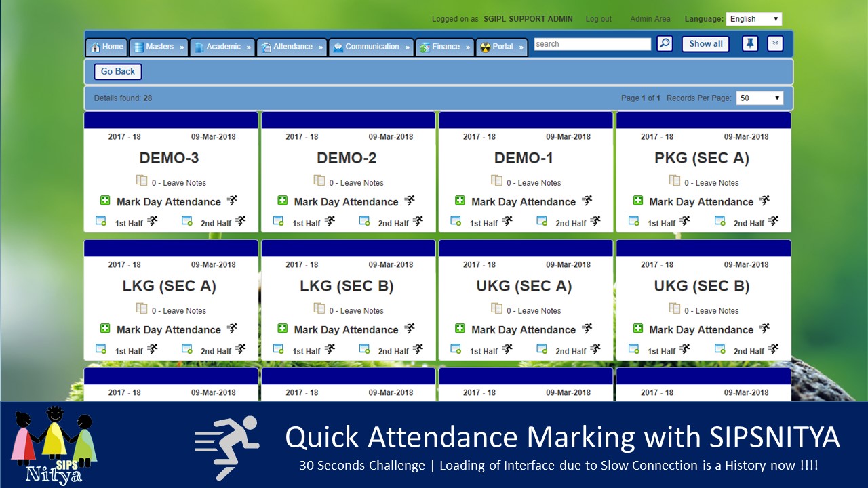The image size is (868, 488).
Task: Click 2nd Half calendar icon on DEMO-3 card
Action: pos(187,221)
